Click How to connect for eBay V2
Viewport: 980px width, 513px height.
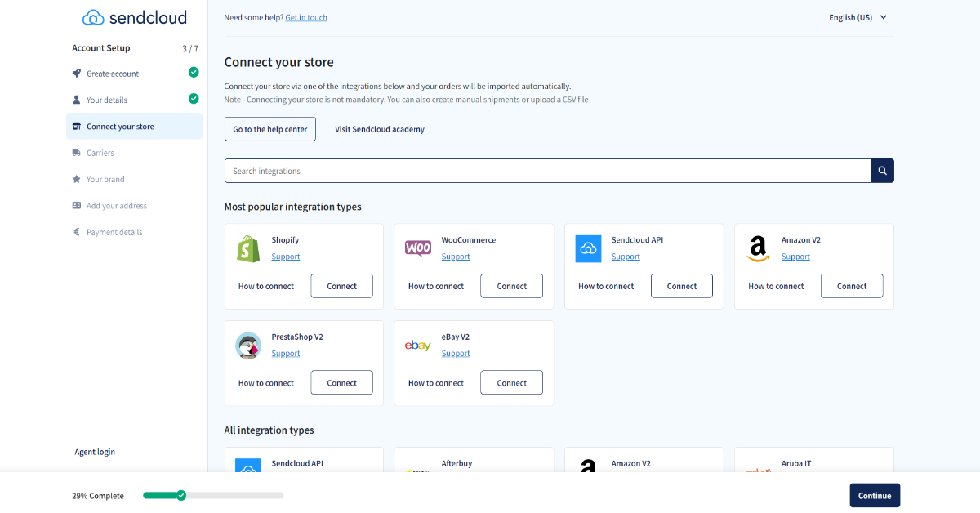click(x=436, y=383)
